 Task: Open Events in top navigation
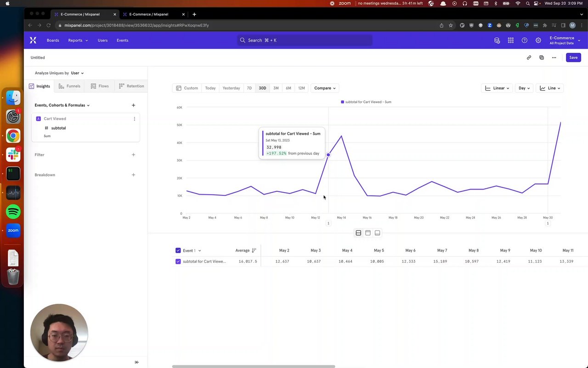pyautogui.click(x=123, y=40)
